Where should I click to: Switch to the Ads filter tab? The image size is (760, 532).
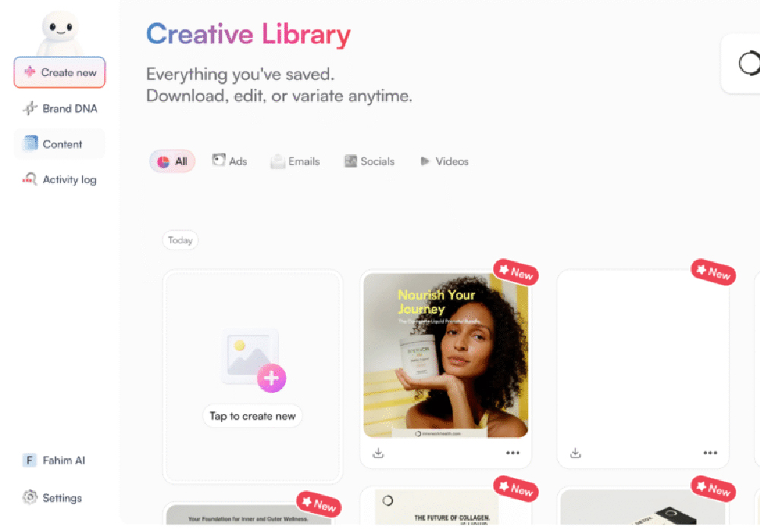point(230,161)
